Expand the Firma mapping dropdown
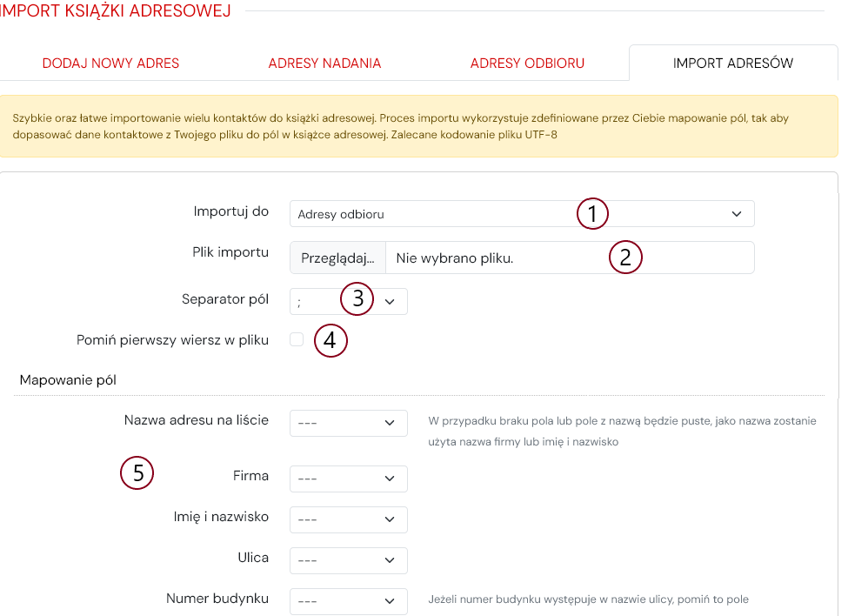Image resolution: width=848 pixels, height=616 pixels. click(348, 479)
